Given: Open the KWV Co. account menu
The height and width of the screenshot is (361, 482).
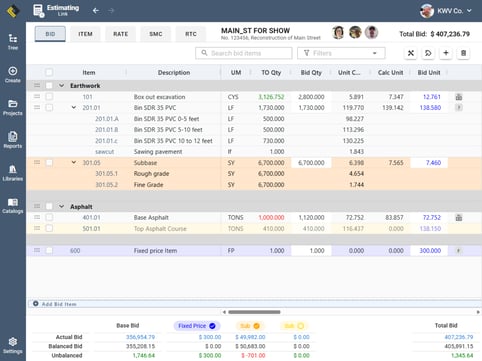Looking at the screenshot, I should (x=446, y=11).
